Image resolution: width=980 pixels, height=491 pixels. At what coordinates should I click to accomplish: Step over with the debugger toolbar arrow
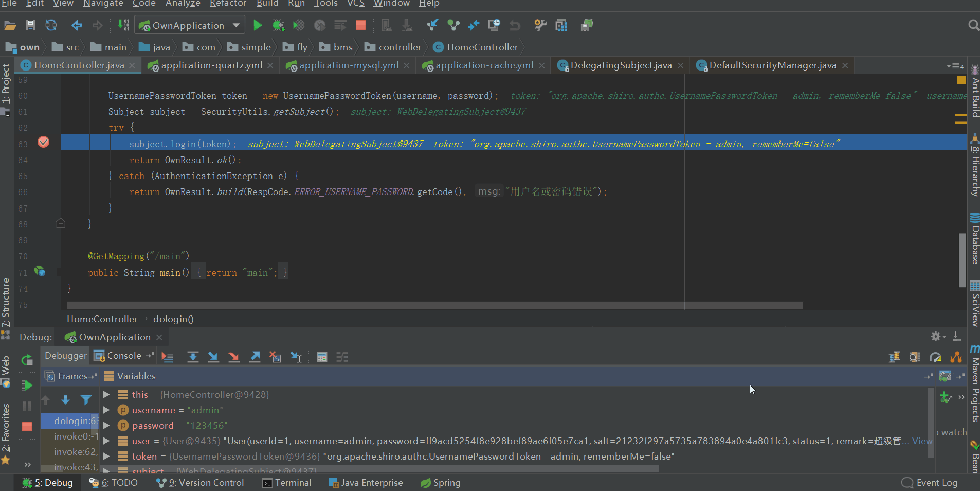(193, 357)
